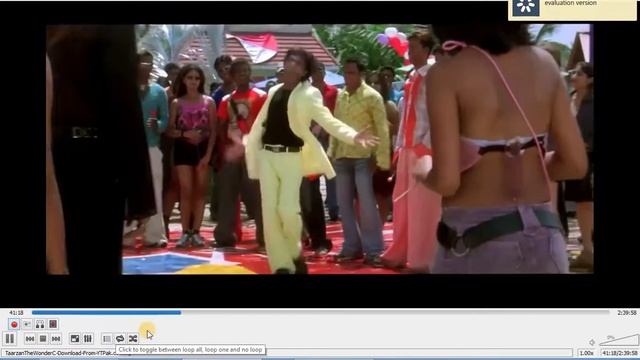Screen dimensions: 640x360
Task: Click the frame-by-frame button
Action: [x=53, y=324]
